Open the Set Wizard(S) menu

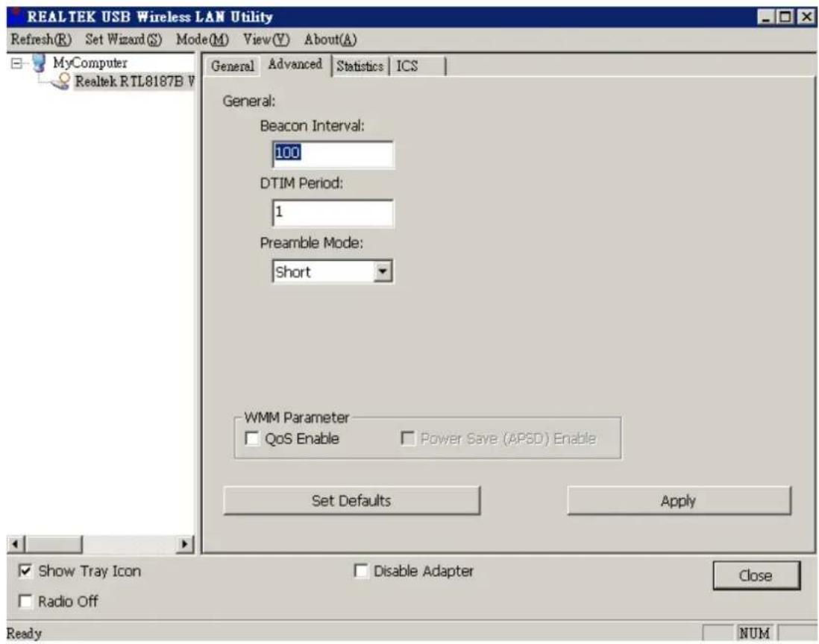[x=123, y=40]
